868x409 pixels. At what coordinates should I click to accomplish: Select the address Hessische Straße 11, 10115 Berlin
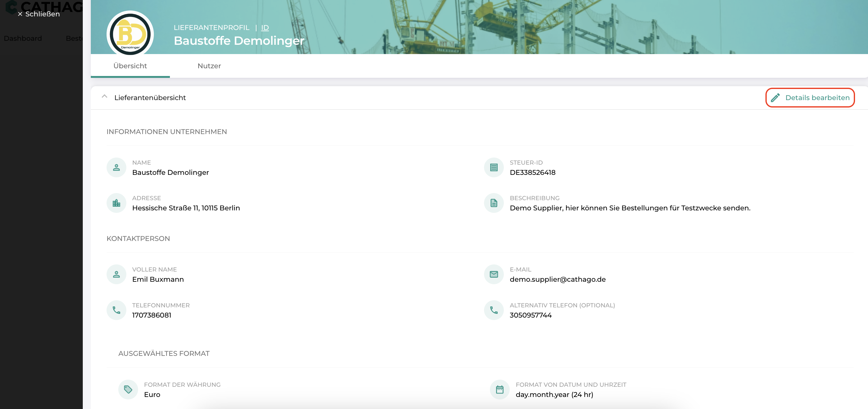coord(186,208)
